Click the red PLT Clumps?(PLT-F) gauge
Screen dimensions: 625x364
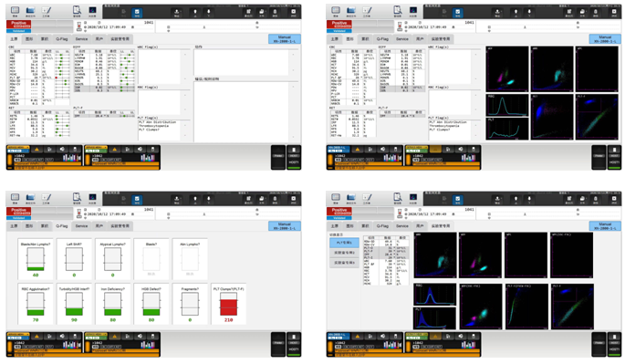pyautogui.click(x=228, y=304)
